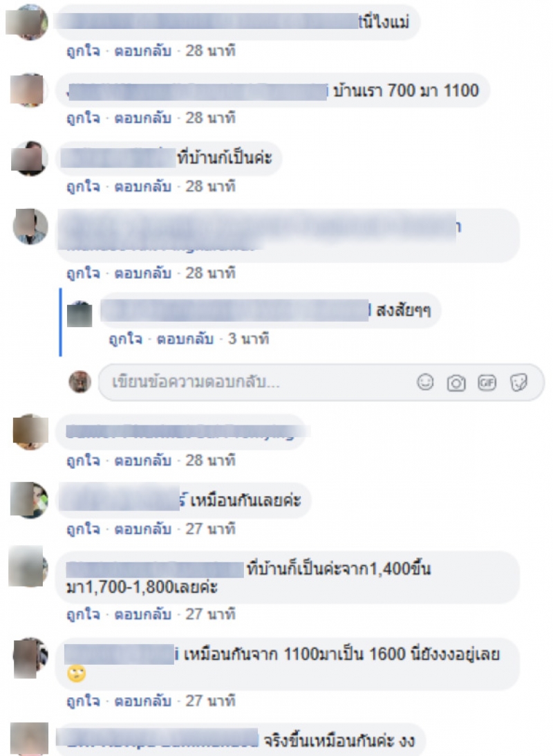Reply to the ที่บ้านก้เป็นค่ะ comment

[x=142, y=187]
